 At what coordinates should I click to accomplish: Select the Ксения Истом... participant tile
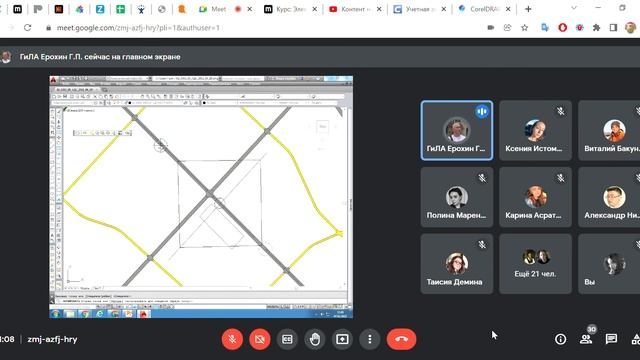click(535, 131)
